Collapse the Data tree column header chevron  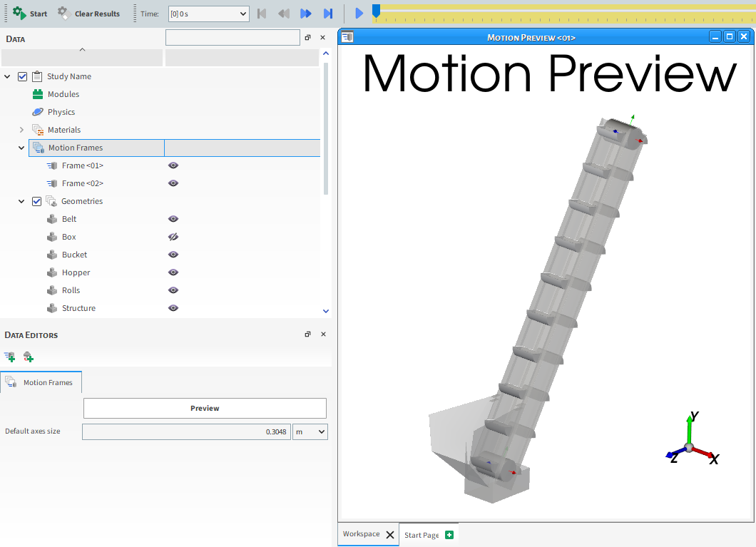[x=83, y=50]
